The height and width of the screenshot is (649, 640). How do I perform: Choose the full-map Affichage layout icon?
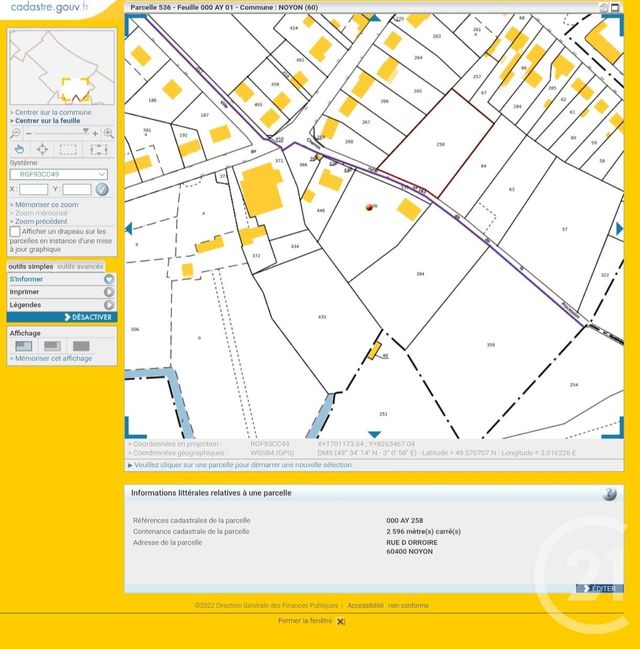pyautogui.click(x=82, y=346)
